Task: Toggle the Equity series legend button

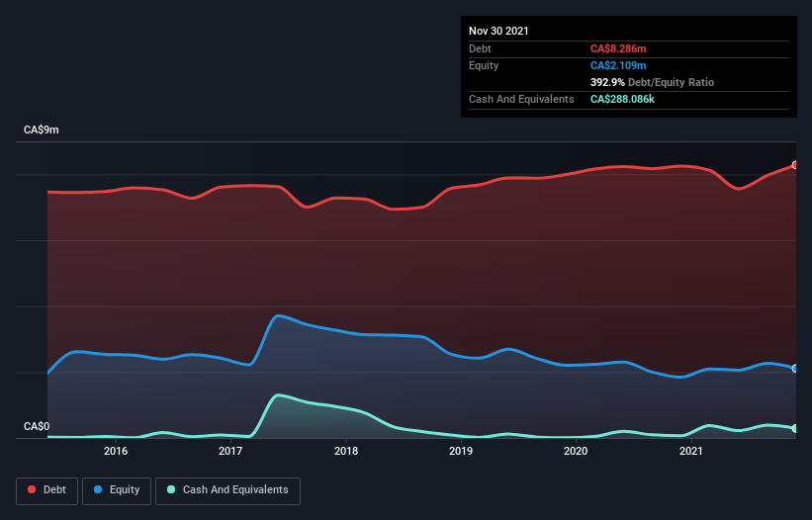Action: pyautogui.click(x=117, y=490)
